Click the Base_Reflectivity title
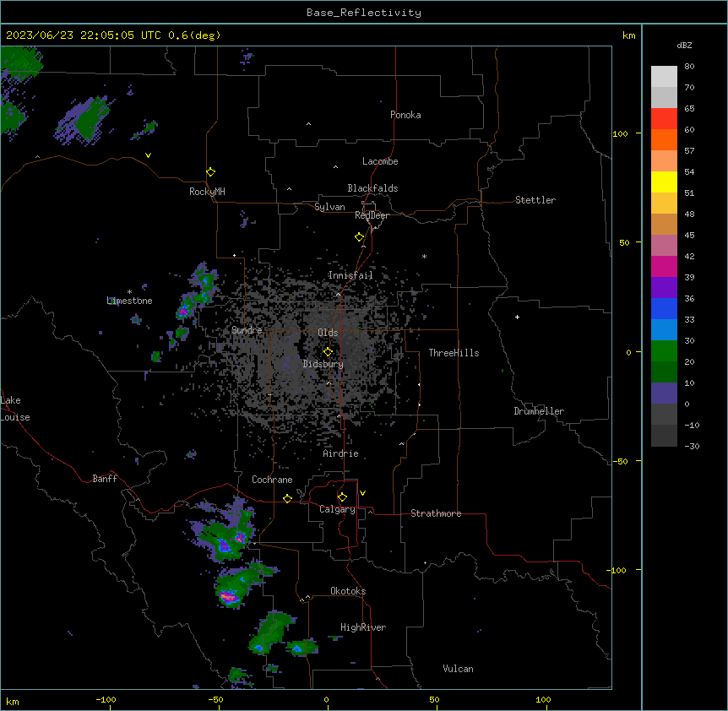Image resolution: width=728 pixels, height=711 pixels. point(364,13)
